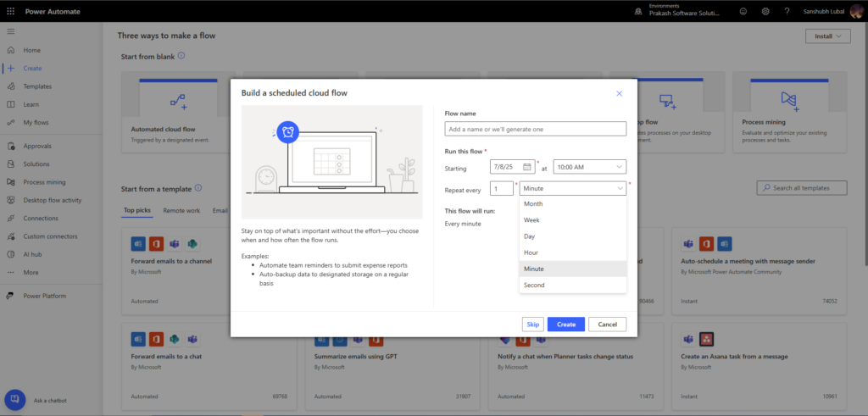This screenshot has width=868, height=416.
Task: Open Custom connectors in the sidebar
Action: tap(50, 236)
